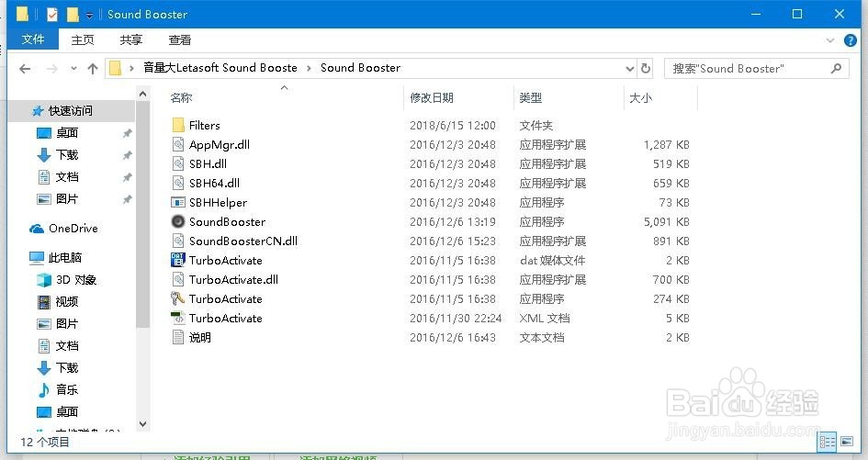Select the TurboActivate keys application icon
This screenshot has height=460, width=868.
177,299
